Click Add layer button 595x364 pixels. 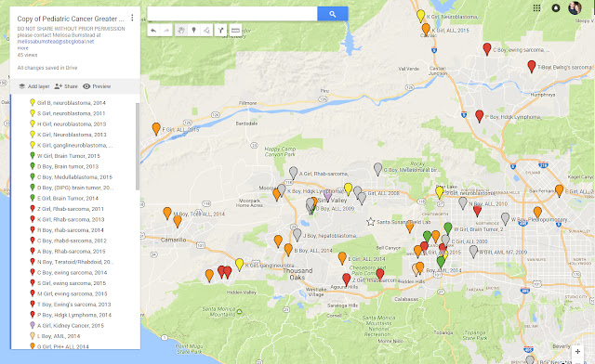34,86
